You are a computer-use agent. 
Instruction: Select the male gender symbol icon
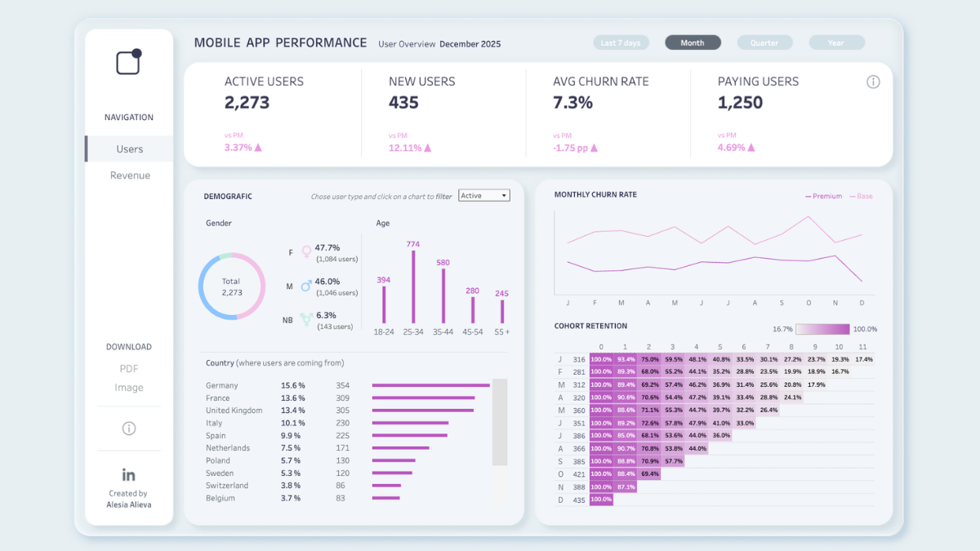pyautogui.click(x=306, y=286)
